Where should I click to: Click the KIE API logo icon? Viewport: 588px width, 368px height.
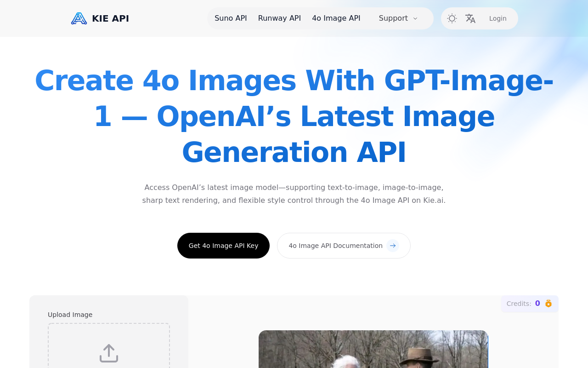(x=79, y=18)
